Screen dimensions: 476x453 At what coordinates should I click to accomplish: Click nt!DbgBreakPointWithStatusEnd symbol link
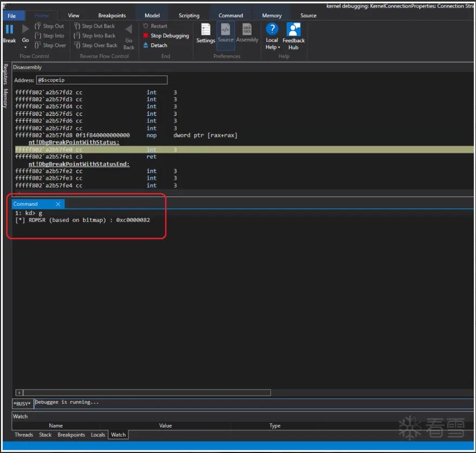(79, 164)
